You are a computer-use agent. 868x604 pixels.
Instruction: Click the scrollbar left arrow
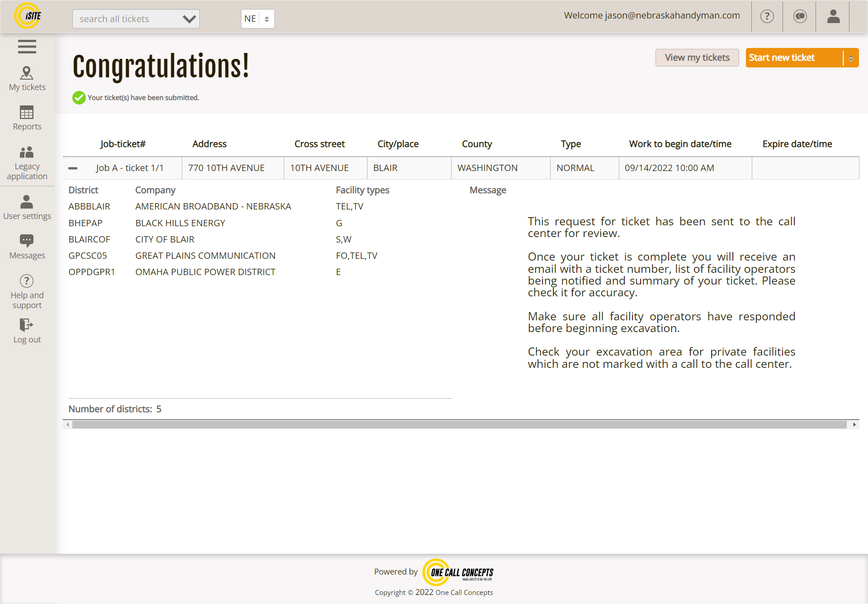tap(68, 424)
